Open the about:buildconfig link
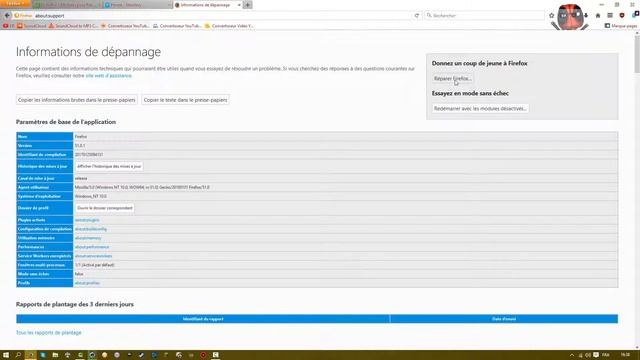Screen dimensions: 640x360 tap(91, 229)
